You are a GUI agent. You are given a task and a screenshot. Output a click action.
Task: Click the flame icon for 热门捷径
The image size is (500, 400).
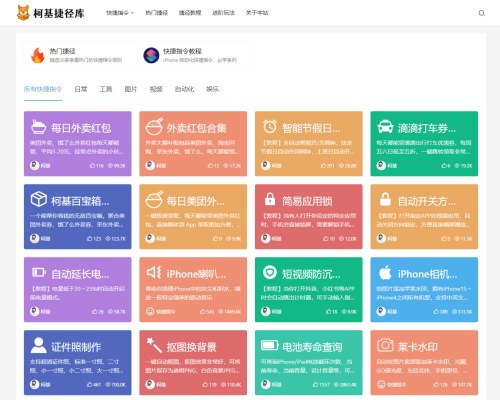point(38,55)
